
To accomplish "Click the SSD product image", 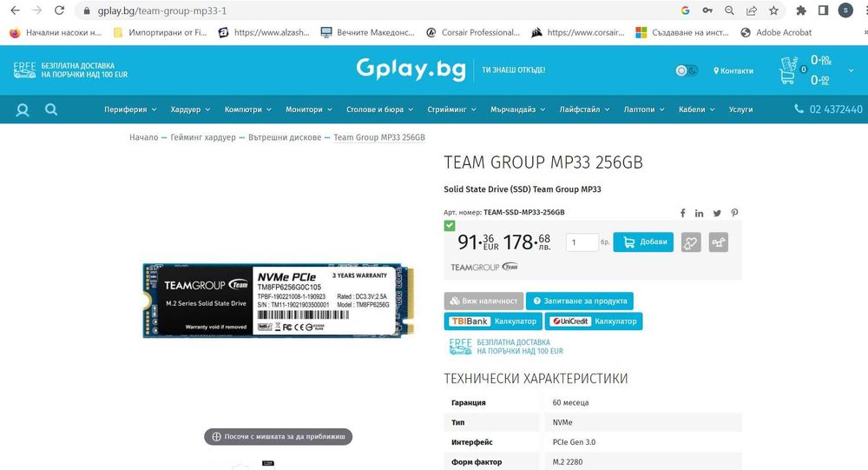I will (x=279, y=300).
